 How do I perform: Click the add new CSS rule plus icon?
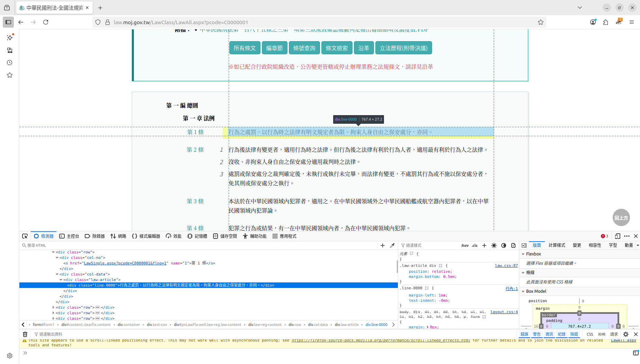point(484,245)
